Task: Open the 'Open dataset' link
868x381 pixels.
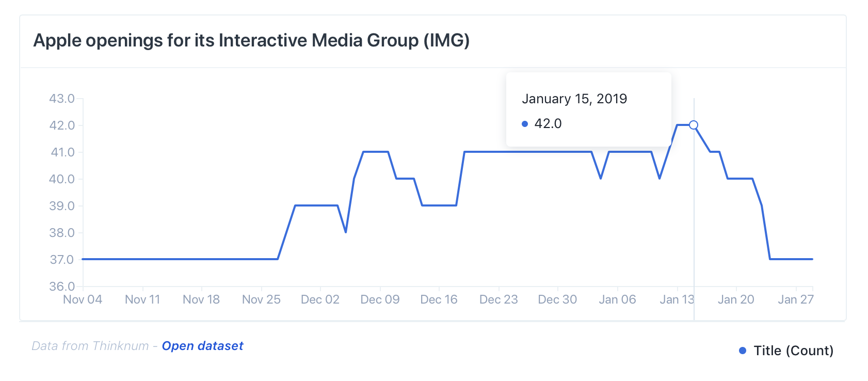Action: pos(202,346)
